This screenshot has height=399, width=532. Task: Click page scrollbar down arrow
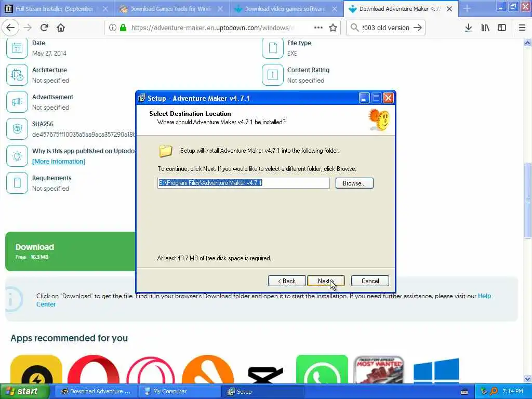[x=527, y=379]
